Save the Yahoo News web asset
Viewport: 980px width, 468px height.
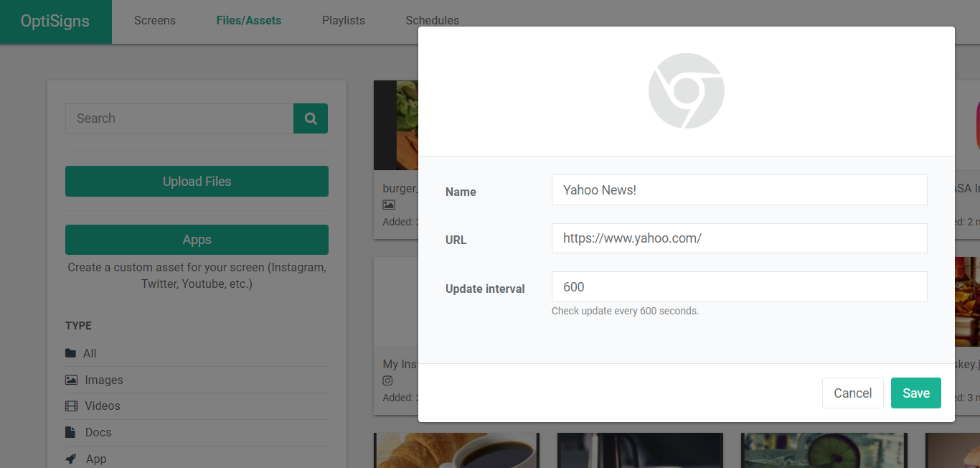click(916, 393)
